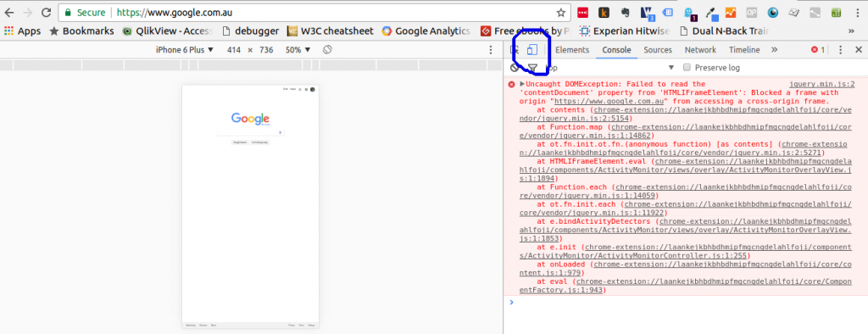Screen dimensions: 868x334
Task: Click the red error count badge
Action: [x=818, y=50]
